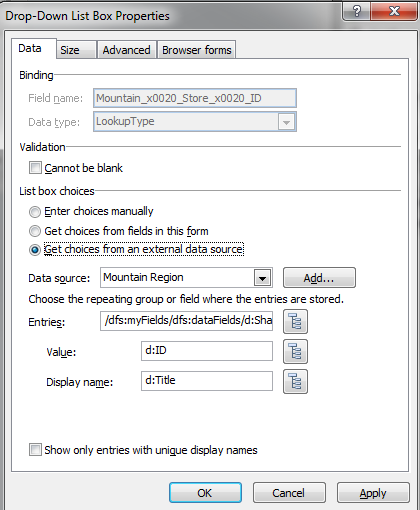
Task: Open the Data type LookupType dropdown
Action: [x=286, y=122]
